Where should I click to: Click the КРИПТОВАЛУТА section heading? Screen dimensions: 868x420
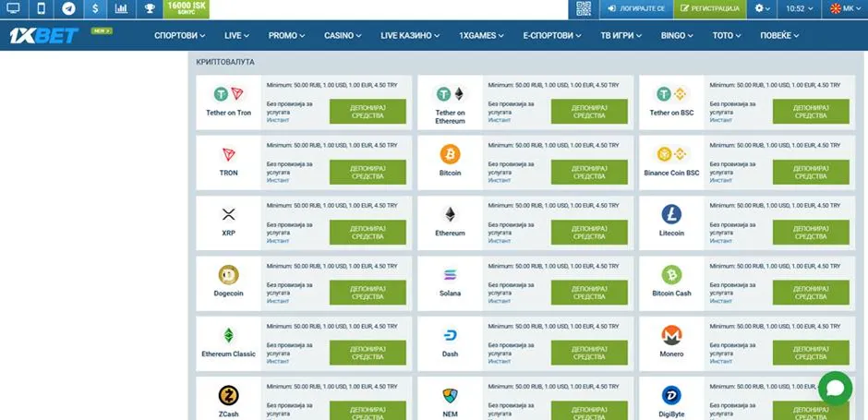225,62
